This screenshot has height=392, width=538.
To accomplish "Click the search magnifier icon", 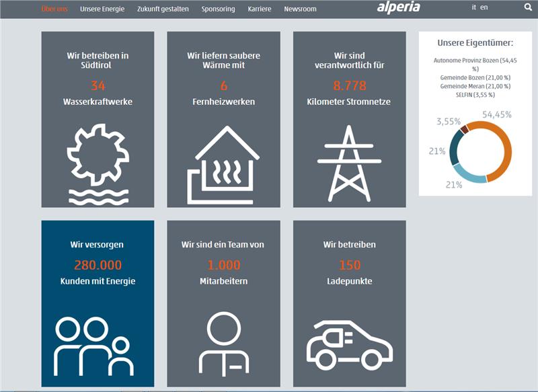I will click(528, 8).
